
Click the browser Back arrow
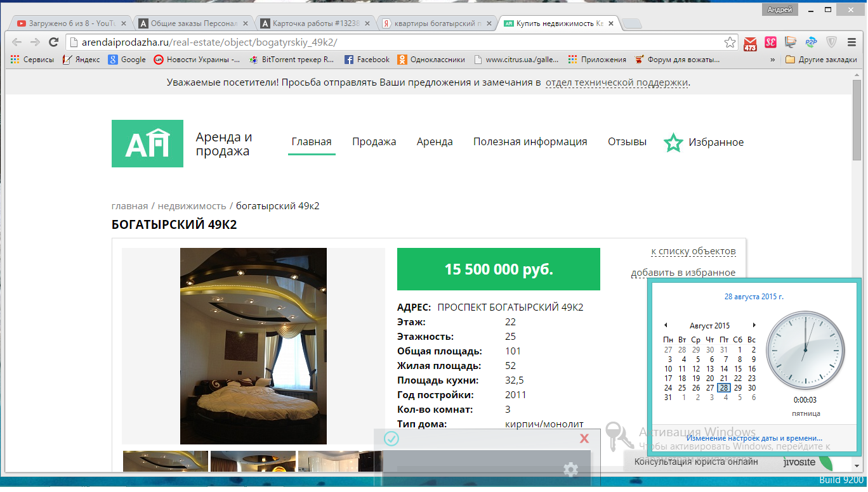[16, 42]
